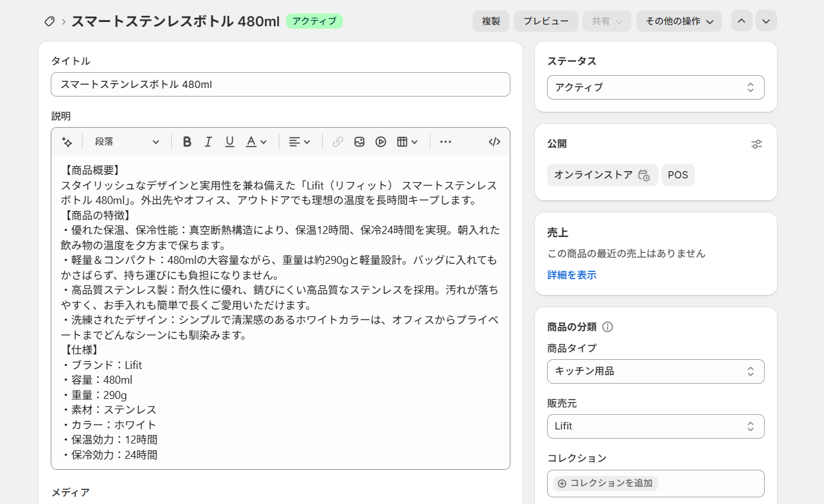824x504 pixels.
Task: Click the この商品の最近の売上はありません text
Action: tap(626, 254)
